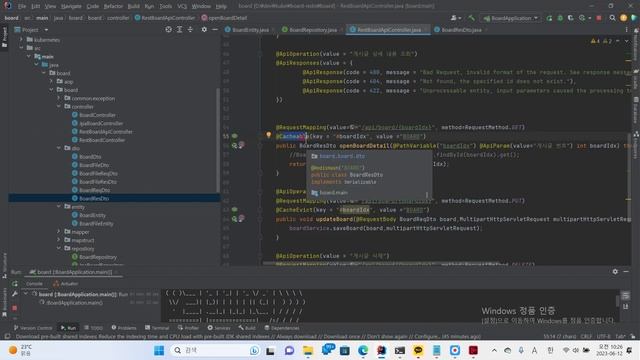Image resolution: width=640 pixels, height=360 pixels.
Task: Click the yellow light bulb intention icon
Action: (269, 134)
